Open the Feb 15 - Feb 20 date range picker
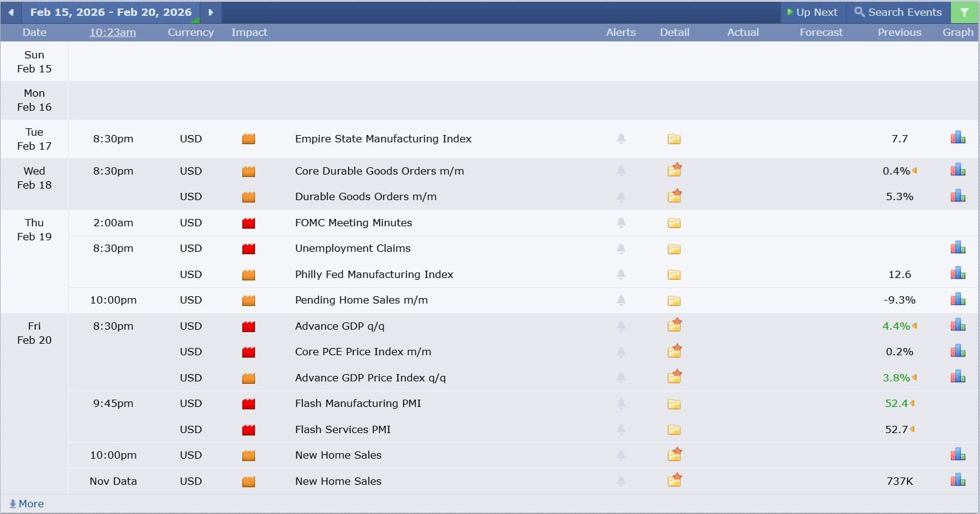The height and width of the screenshot is (514, 980). 111,12
